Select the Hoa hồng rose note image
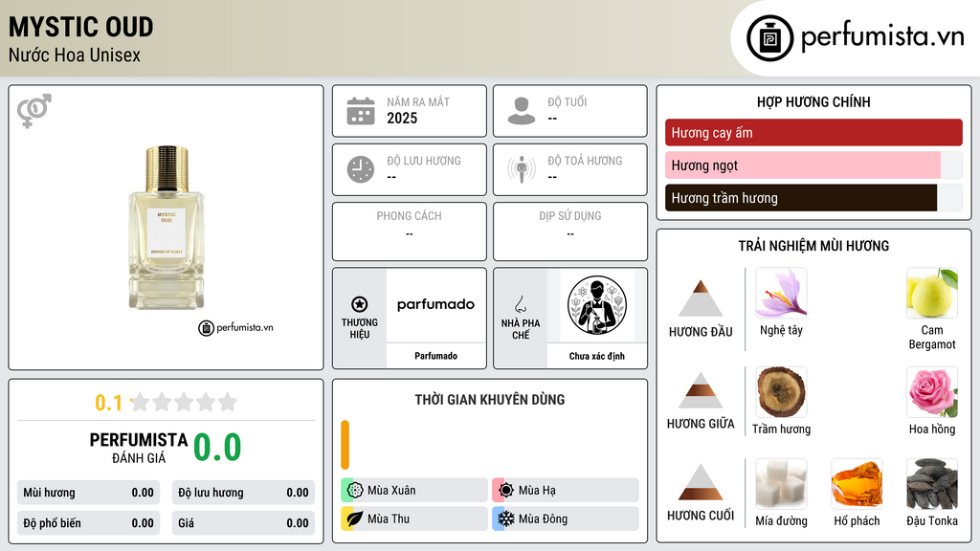This screenshot has width=980, height=551. click(932, 391)
